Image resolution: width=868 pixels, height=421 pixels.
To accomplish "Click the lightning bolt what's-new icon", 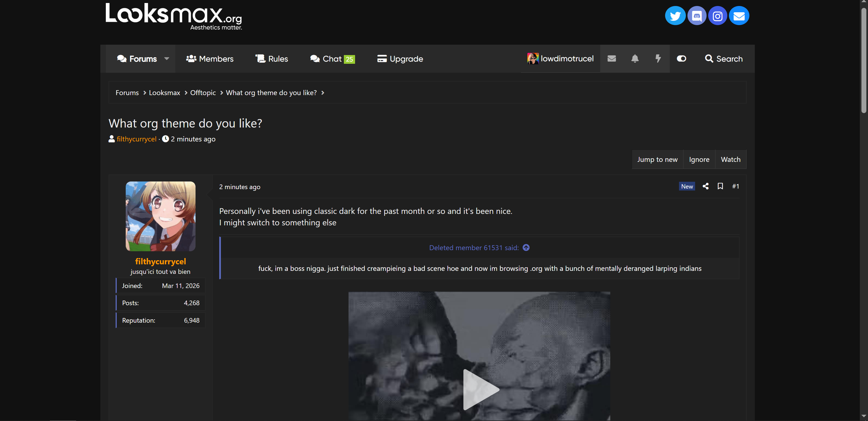I will pos(658,59).
